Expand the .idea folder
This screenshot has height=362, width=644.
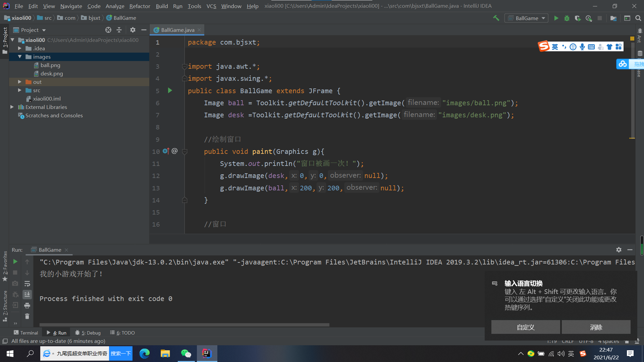point(20,48)
